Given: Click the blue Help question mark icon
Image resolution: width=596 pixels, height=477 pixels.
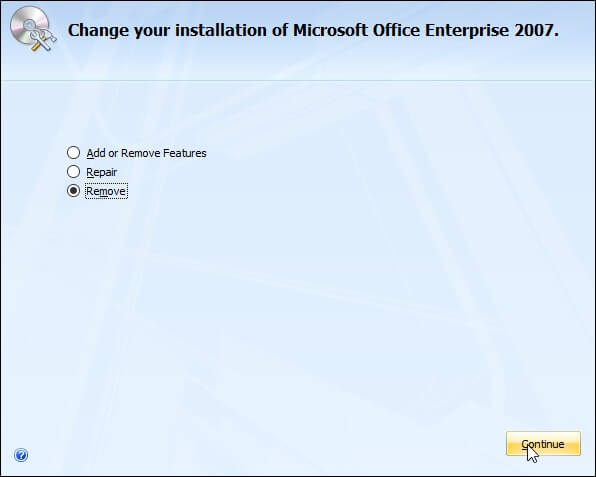Looking at the screenshot, I should pos(21,455).
